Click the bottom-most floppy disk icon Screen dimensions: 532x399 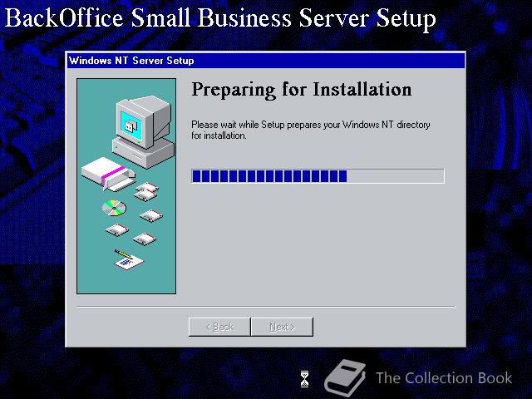click(145, 239)
